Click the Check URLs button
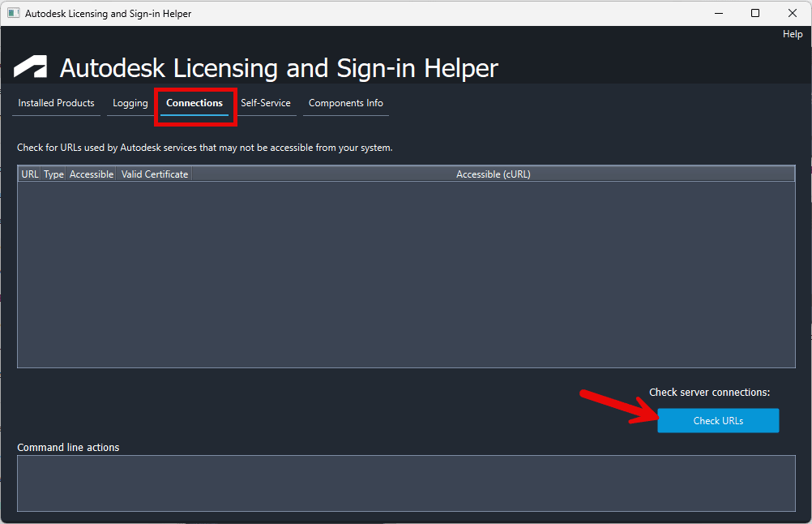The height and width of the screenshot is (524, 812). click(718, 420)
